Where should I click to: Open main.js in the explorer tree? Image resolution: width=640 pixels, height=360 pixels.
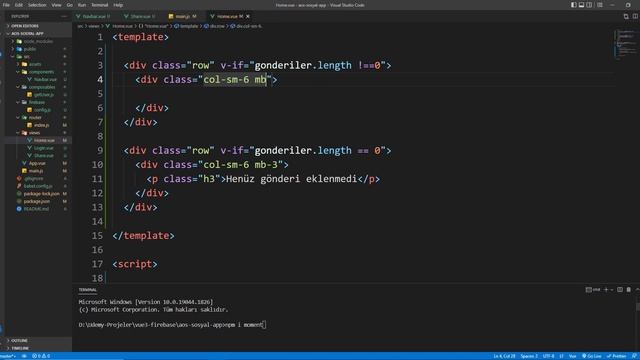click(x=36, y=171)
